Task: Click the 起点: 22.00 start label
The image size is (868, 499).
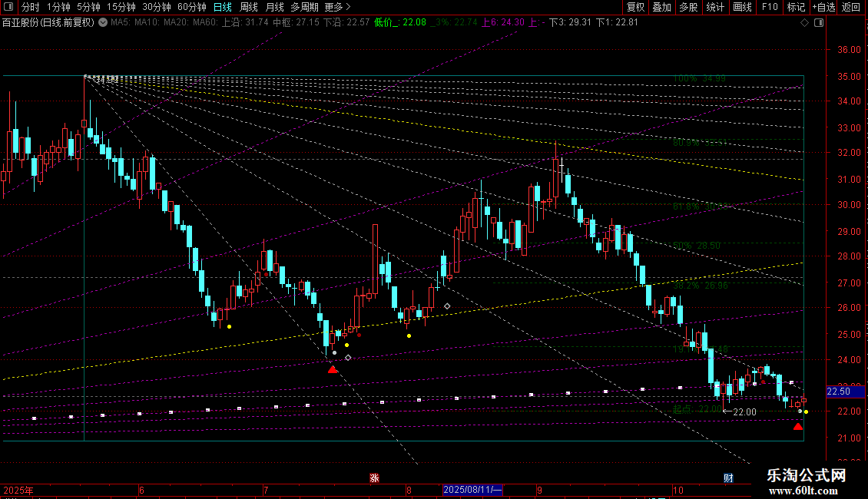Action: point(697,409)
